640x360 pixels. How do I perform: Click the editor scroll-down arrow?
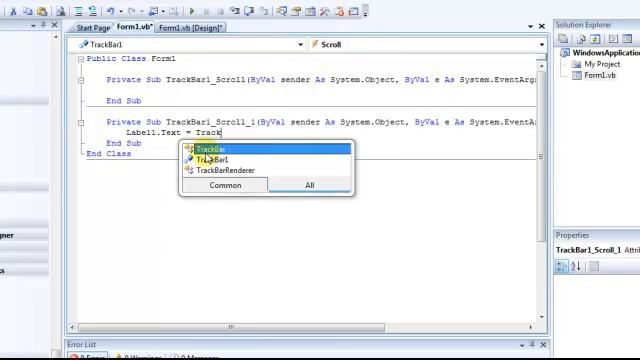click(542, 317)
